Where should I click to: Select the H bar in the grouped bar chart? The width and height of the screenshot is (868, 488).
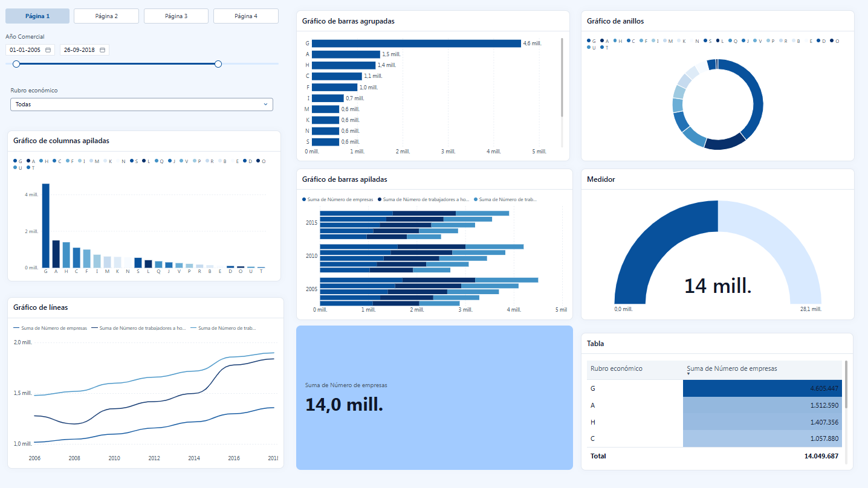pos(343,65)
